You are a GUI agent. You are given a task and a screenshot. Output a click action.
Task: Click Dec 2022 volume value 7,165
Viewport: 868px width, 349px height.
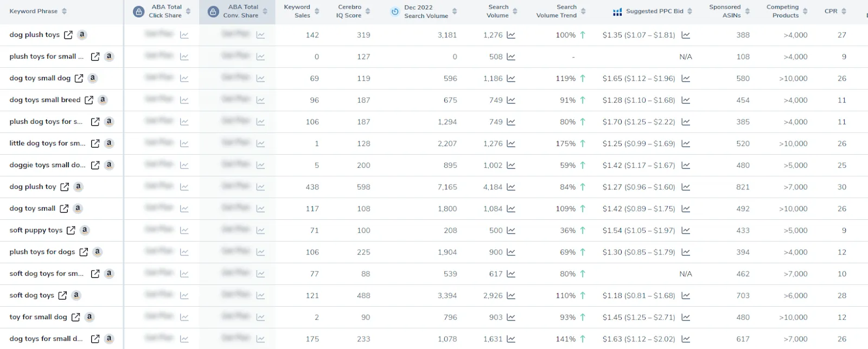pyautogui.click(x=447, y=187)
